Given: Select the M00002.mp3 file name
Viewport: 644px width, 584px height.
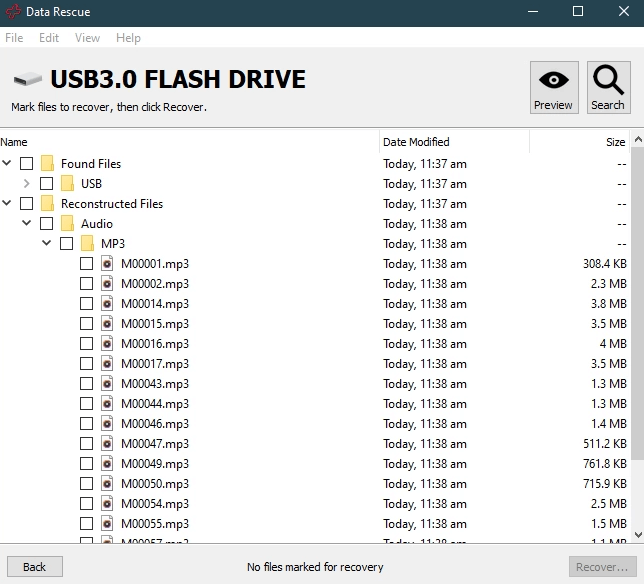Looking at the screenshot, I should click(155, 284).
